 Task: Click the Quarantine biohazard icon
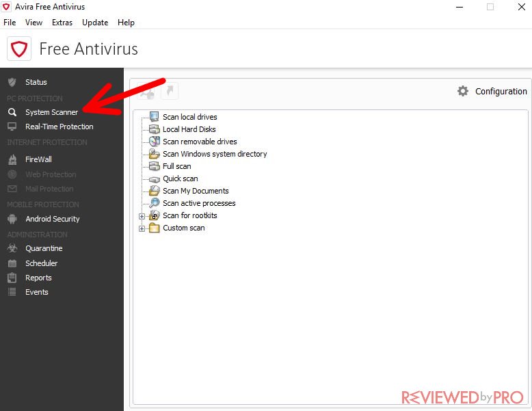(x=12, y=248)
